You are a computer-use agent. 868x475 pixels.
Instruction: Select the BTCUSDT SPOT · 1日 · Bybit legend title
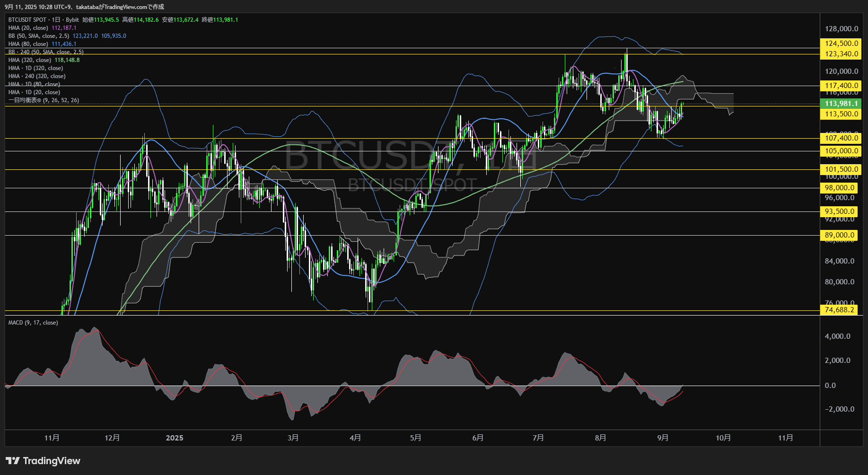coord(44,20)
